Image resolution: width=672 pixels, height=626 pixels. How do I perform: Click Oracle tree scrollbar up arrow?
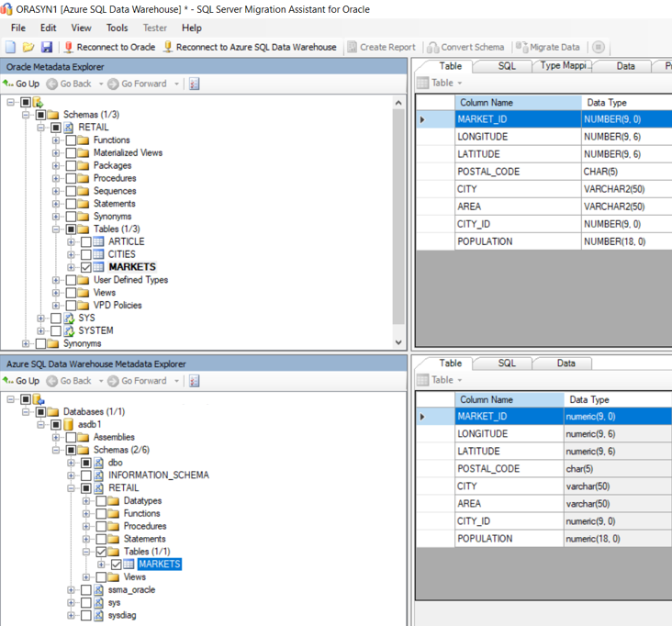point(398,103)
